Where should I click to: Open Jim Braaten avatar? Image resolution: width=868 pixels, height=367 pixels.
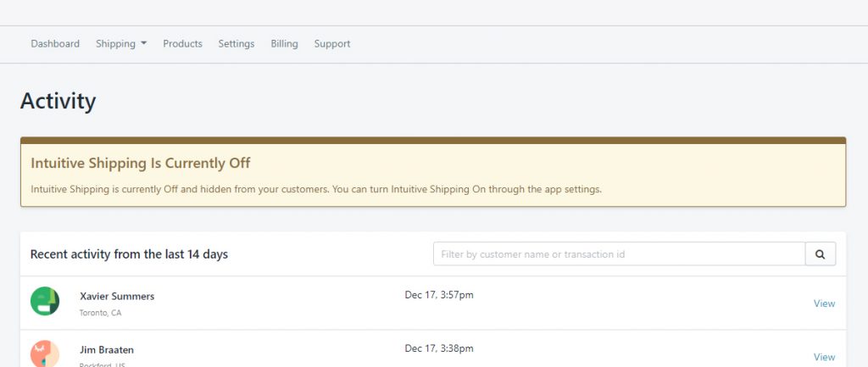pyautogui.click(x=45, y=353)
